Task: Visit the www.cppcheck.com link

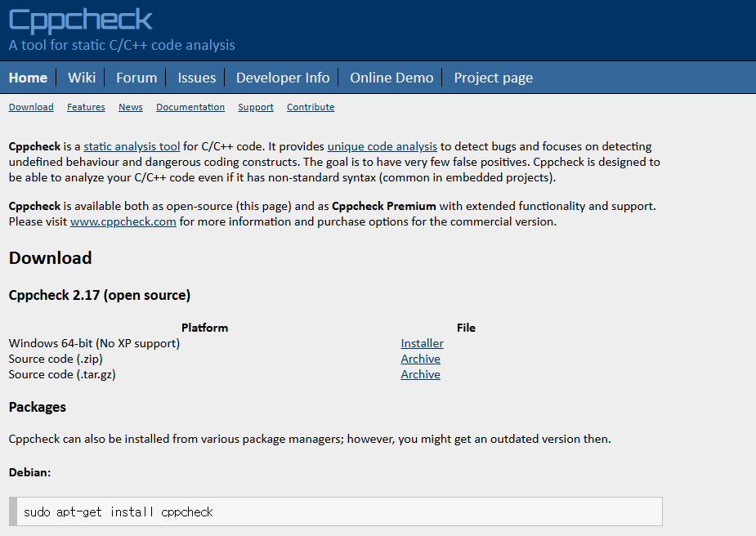Action: (x=123, y=221)
